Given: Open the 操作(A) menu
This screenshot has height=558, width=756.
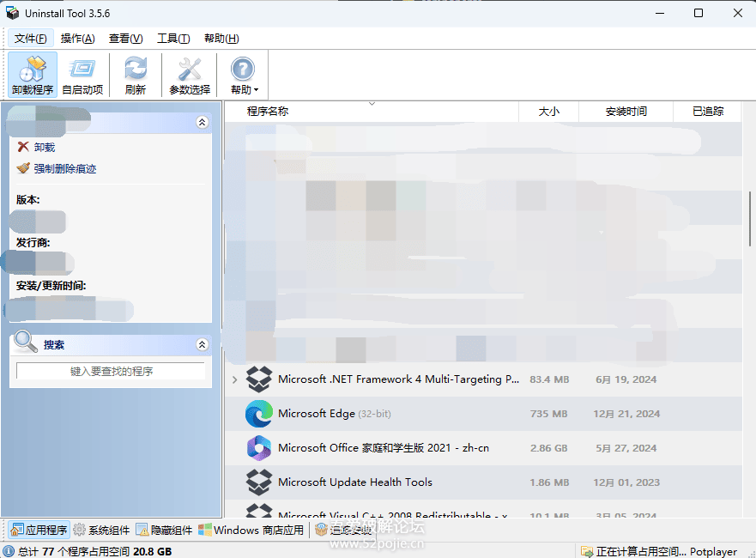Looking at the screenshot, I should pyautogui.click(x=77, y=39).
